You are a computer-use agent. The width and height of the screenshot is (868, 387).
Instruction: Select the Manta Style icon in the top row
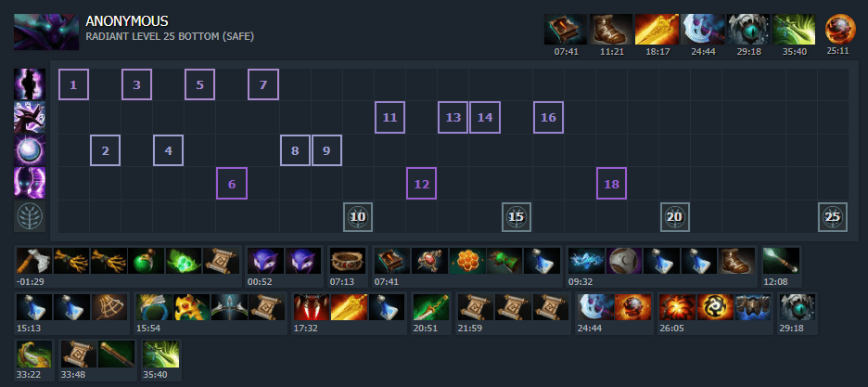click(x=703, y=30)
